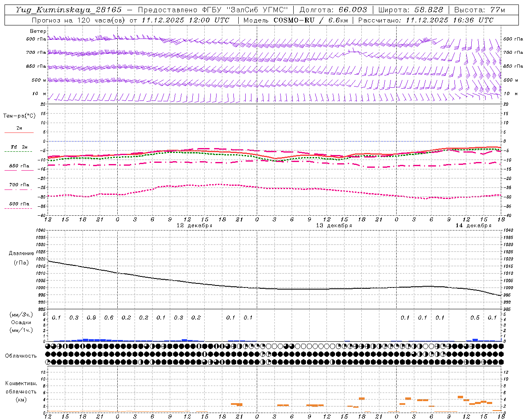Click the '(мм/3ч.)' precipitation unit label

click(x=21, y=315)
